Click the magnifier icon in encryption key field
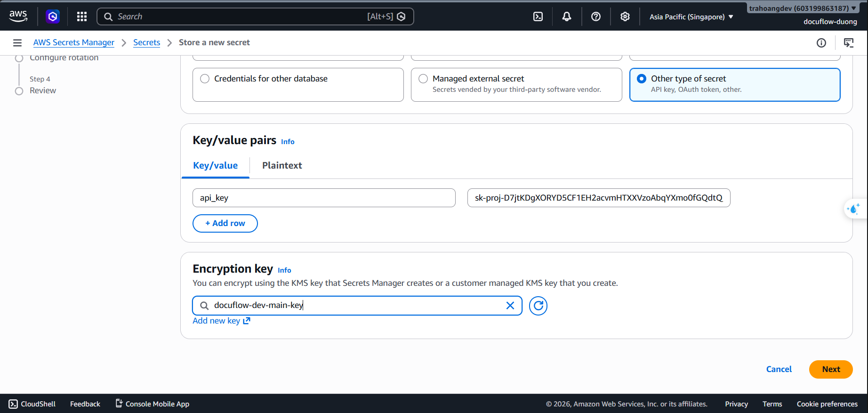This screenshot has height=413, width=868. pyautogui.click(x=204, y=306)
